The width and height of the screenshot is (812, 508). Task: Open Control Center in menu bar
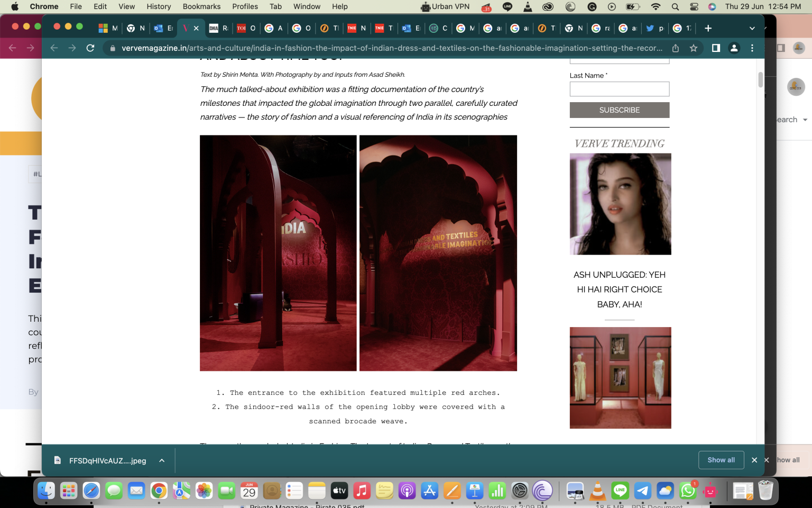pos(694,6)
